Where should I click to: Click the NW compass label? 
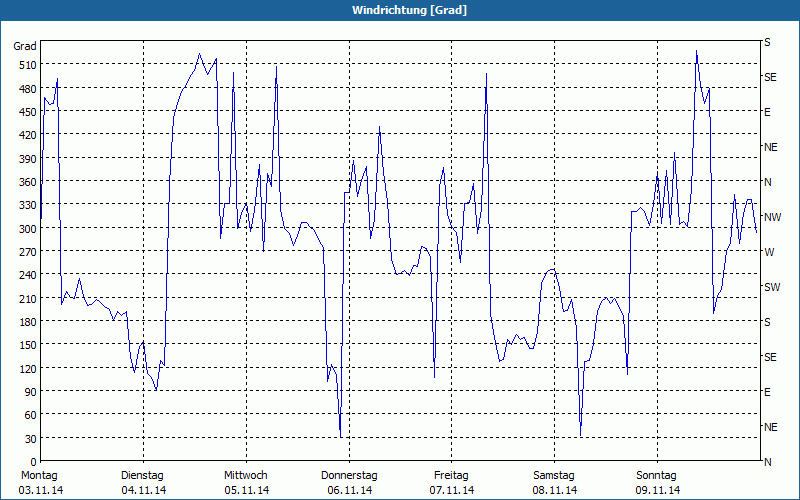[x=772, y=217]
